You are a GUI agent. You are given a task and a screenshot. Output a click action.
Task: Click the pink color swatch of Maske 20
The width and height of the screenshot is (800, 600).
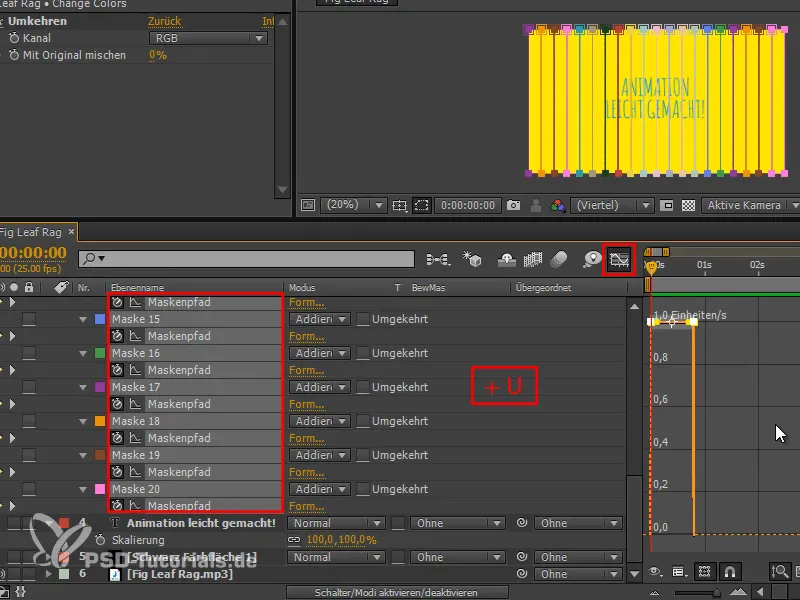pos(100,489)
